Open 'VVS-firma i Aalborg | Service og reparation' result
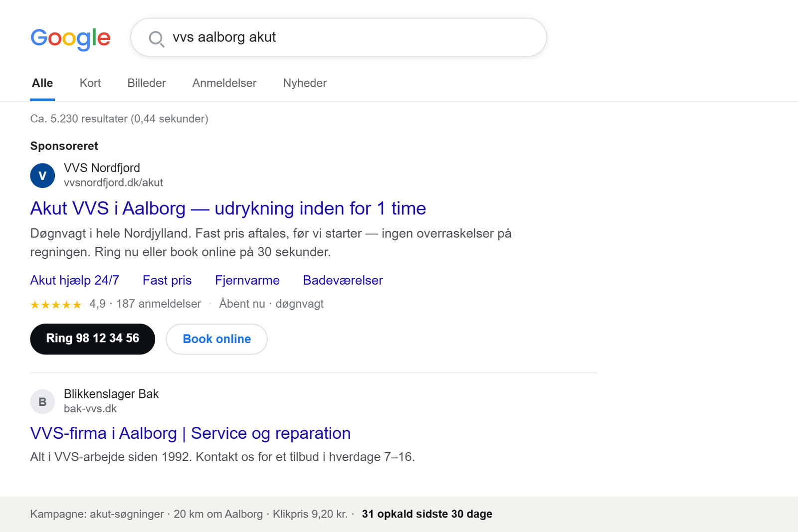Viewport: 798px width, 532px height. [x=191, y=433]
